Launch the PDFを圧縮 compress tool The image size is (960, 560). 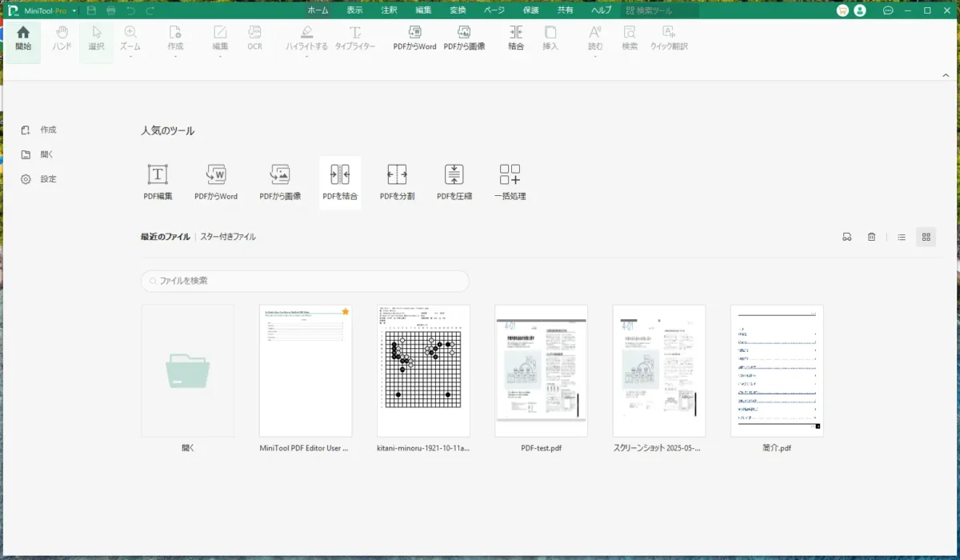pyautogui.click(x=454, y=182)
